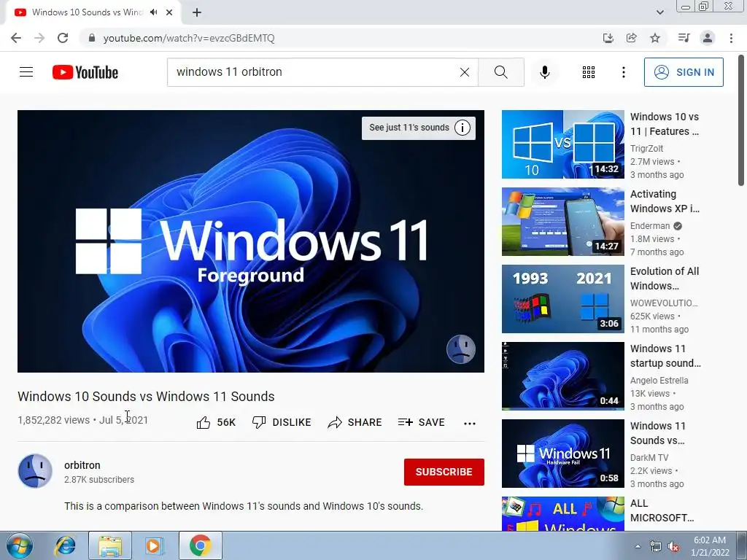Open the 'See just 11's sounds' card
This screenshot has height=560, width=747.
(x=419, y=128)
